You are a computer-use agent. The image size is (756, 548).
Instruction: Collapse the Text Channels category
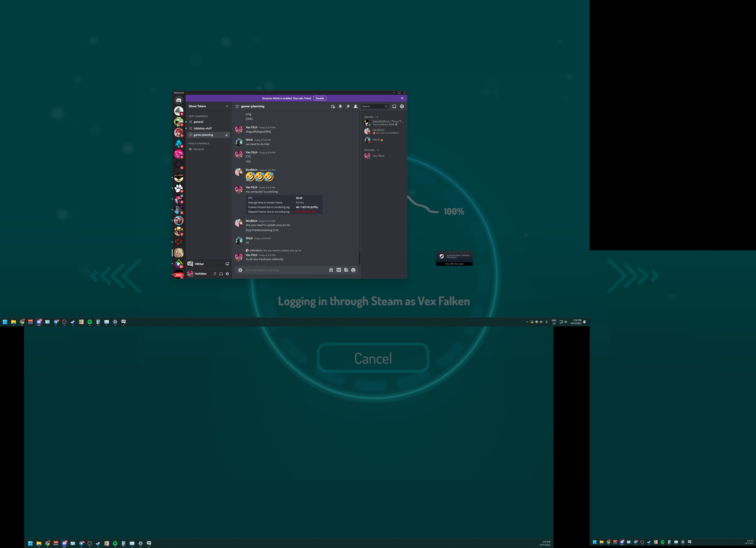198,116
